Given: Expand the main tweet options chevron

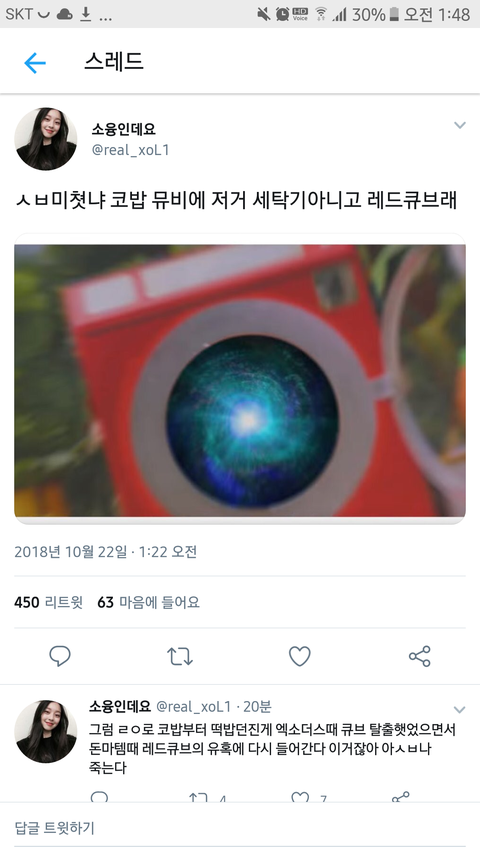Looking at the screenshot, I should tap(460, 125).
